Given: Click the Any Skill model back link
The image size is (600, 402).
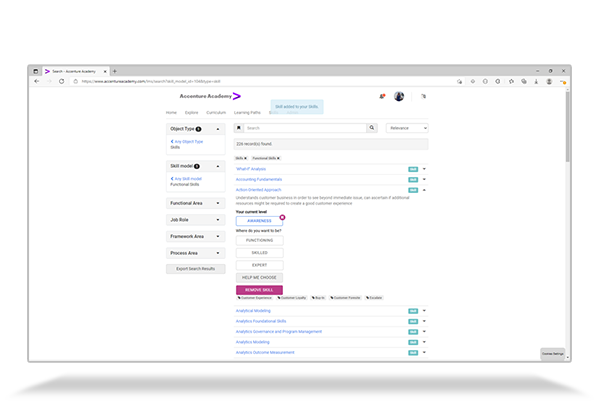Looking at the screenshot, I should click(186, 179).
